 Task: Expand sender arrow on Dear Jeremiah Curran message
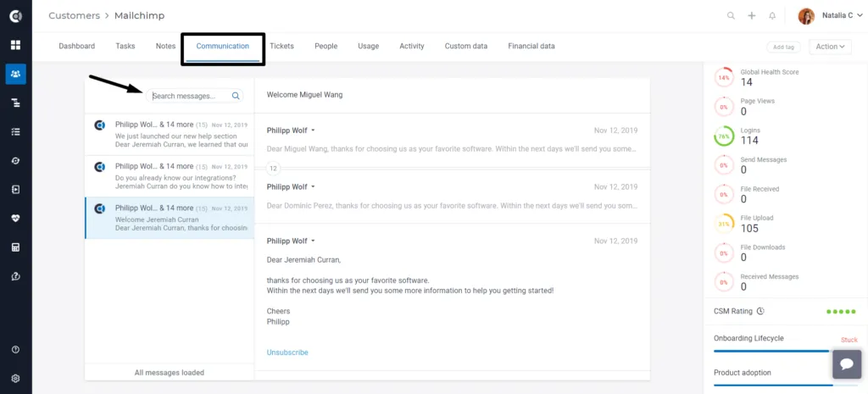(313, 241)
